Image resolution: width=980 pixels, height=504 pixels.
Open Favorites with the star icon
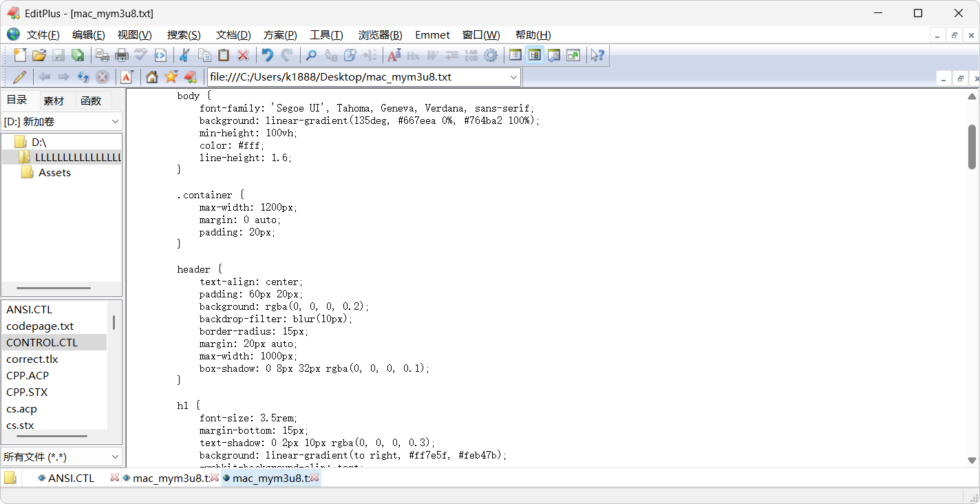click(171, 77)
